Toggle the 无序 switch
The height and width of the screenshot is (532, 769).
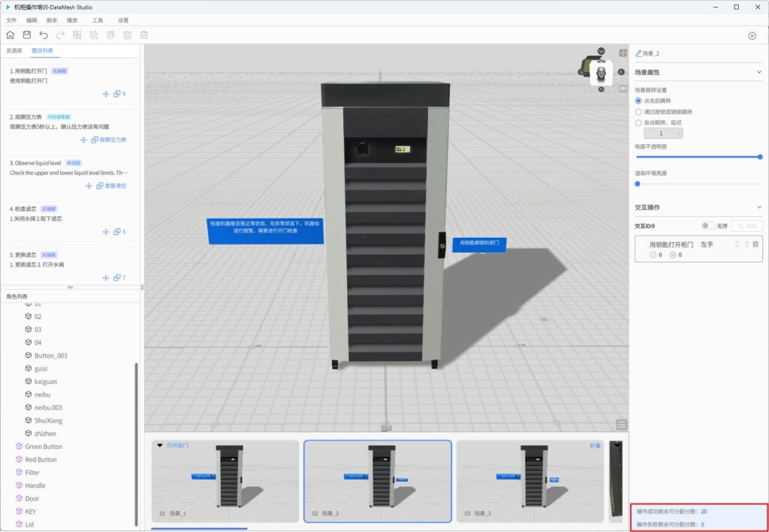[x=707, y=225]
